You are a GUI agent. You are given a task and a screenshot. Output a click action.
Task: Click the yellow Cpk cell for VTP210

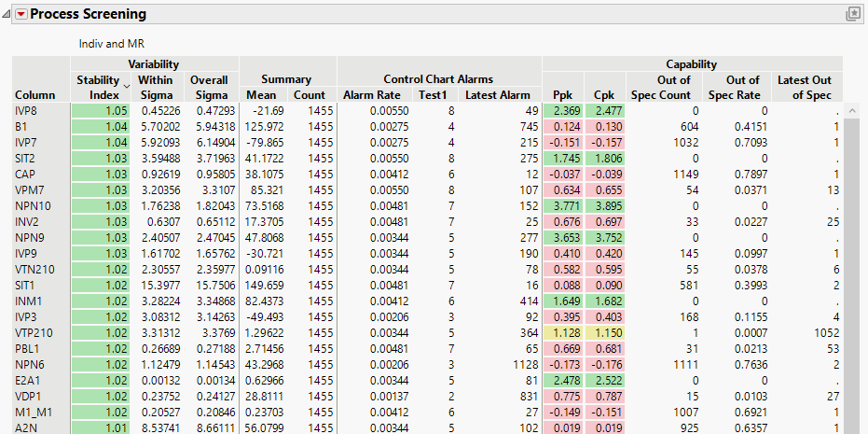click(x=607, y=332)
